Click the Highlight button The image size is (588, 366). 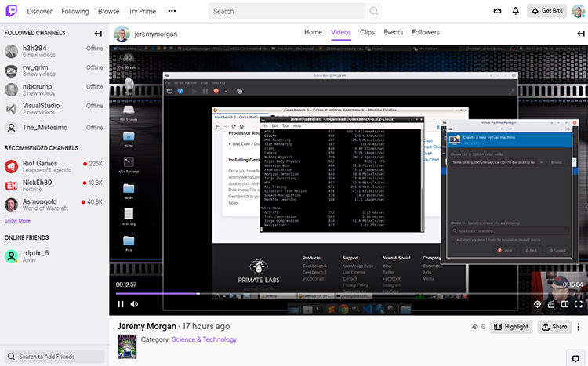[x=511, y=327]
